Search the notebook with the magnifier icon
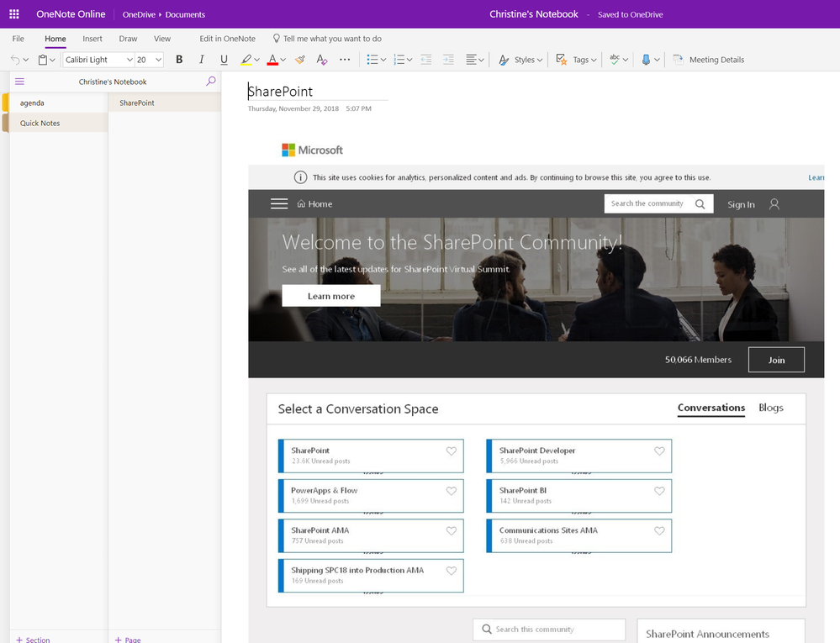This screenshot has width=840, height=643. click(210, 82)
